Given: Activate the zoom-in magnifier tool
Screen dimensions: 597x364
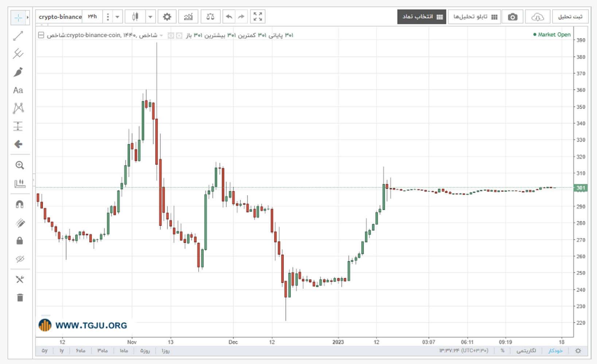Looking at the screenshot, I should [20, 165].
